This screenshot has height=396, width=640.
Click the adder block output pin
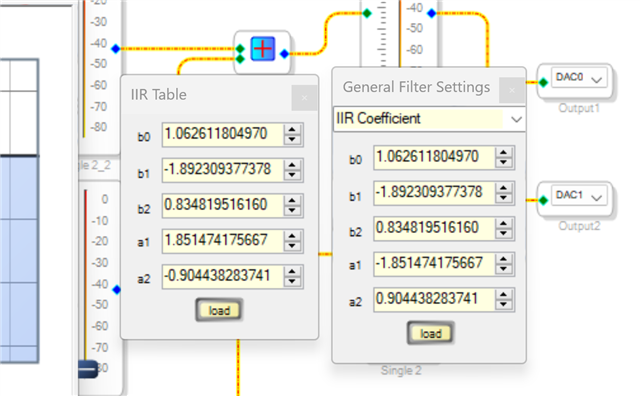284,53
